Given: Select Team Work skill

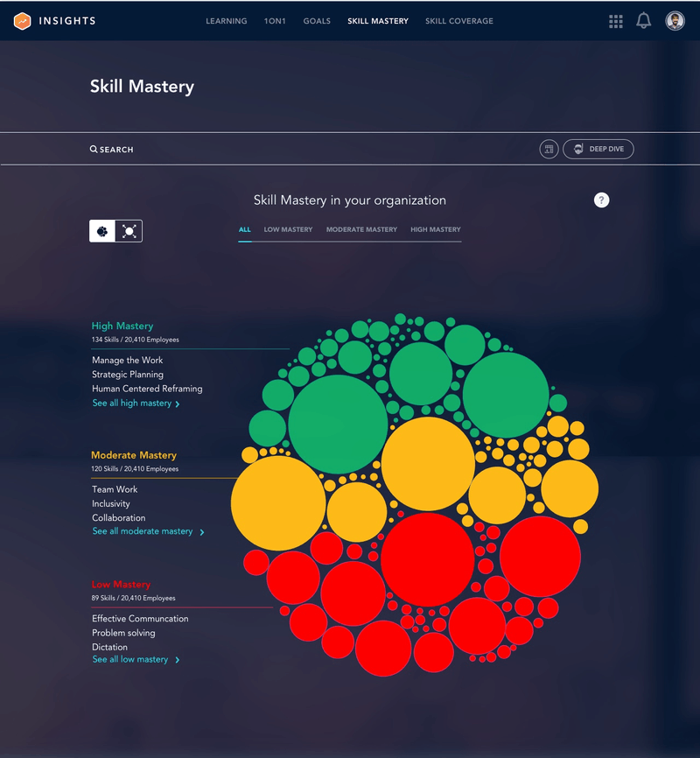Looking at the screenshot, I should [x=115, y=489].
